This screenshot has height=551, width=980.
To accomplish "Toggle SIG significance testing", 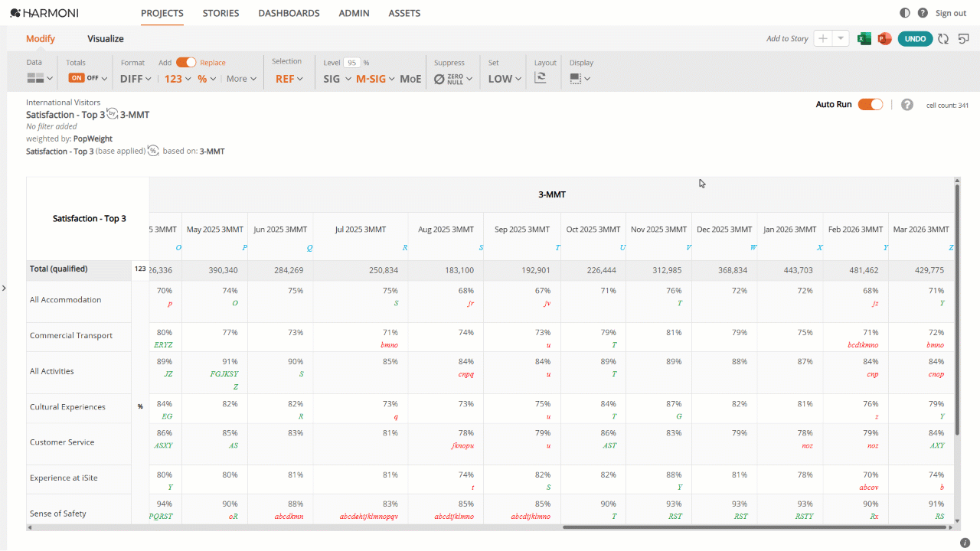I will point(332,78).
